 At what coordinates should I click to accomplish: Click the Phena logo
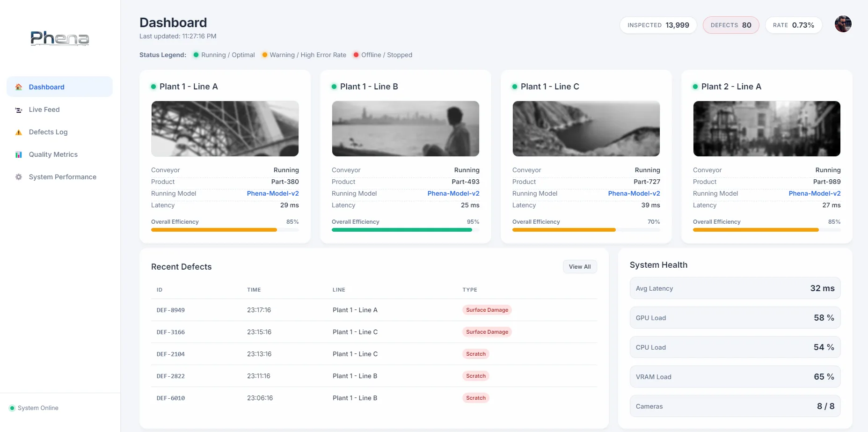tap(59, 38)
